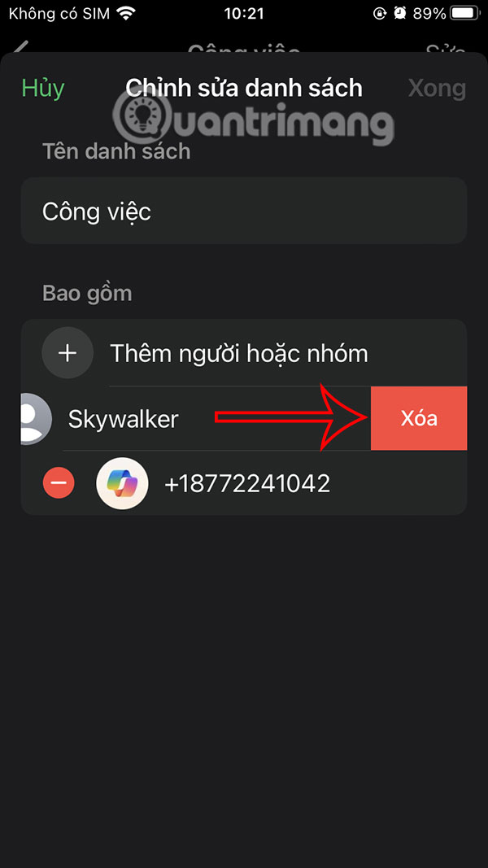This screenshot has height=868, width=488.
Task: Tap the alarm clock status icon
Action: (399, 13)
